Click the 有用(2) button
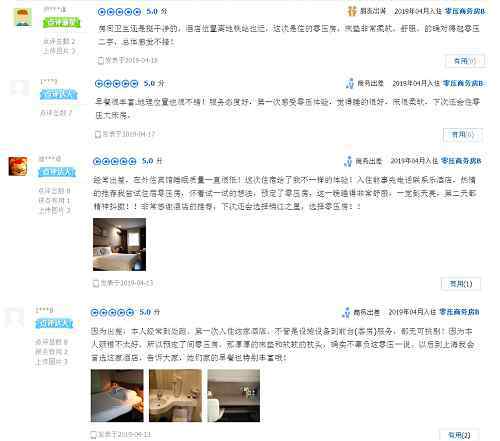Viewport: 500px width, 441px height. point(459,435)
